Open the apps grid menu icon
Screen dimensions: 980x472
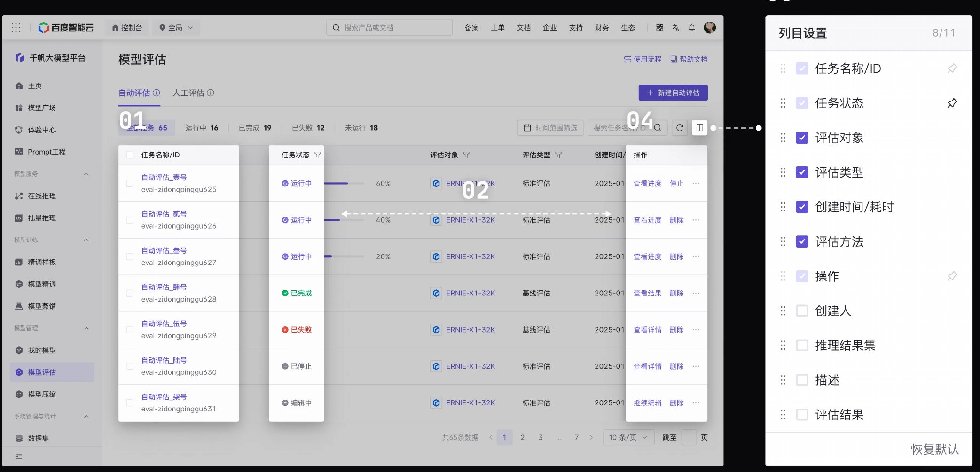click(x=16, y=28)
